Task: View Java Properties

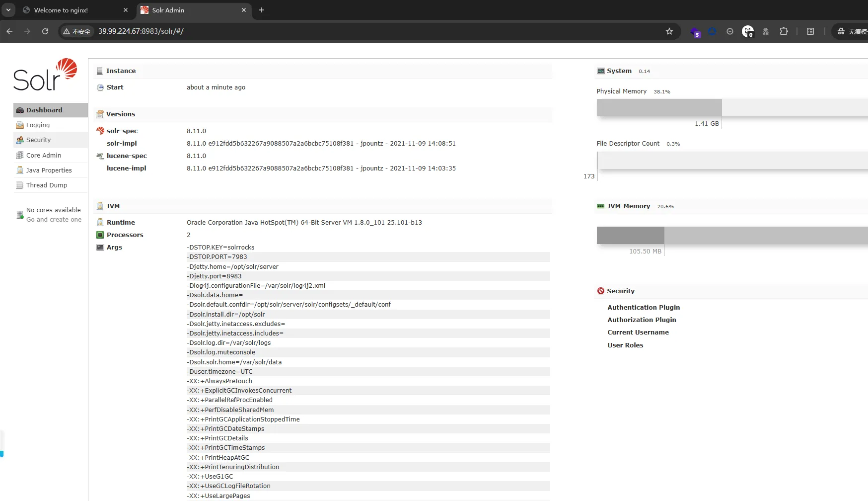Action: [51, 170]
